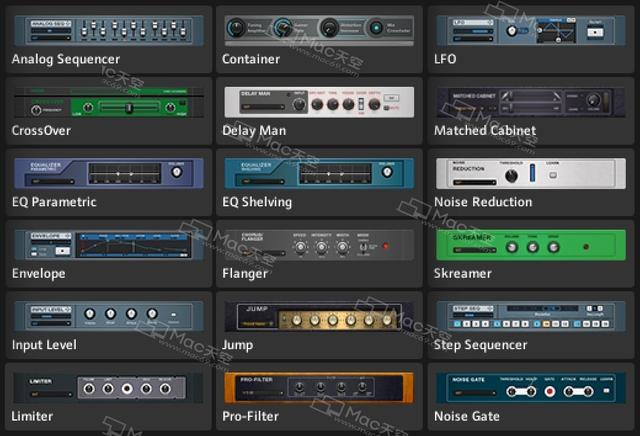This screenshot has height=436, width=640.
Task: Choose the LFO modifier component
Action: click(531, 40)
